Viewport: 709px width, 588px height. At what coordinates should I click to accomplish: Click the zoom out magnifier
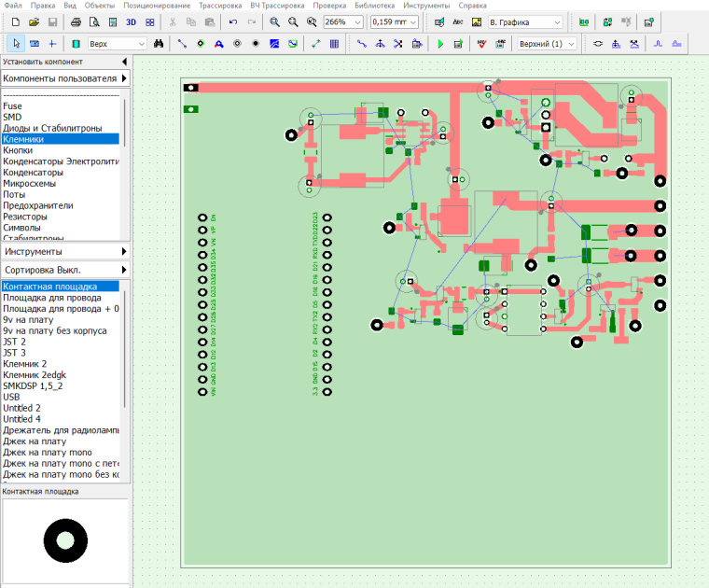(x=293, y=21)
